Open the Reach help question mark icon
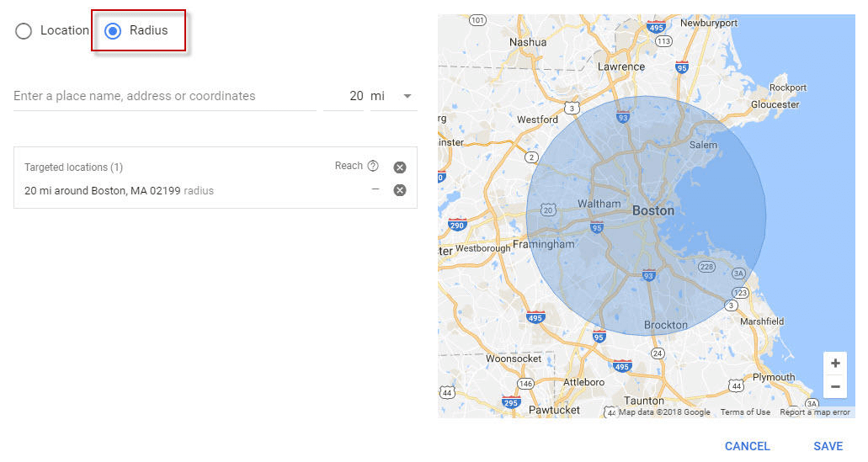Screen dimensions: 868x462 [x=373, y=166]
